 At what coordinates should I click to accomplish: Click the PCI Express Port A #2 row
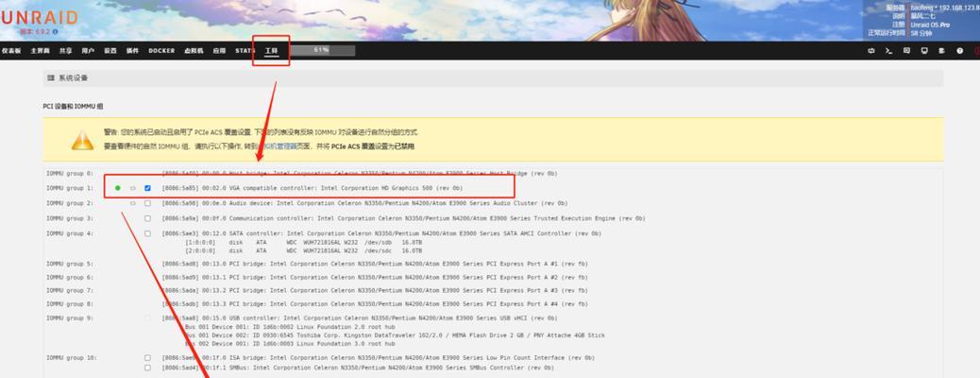[x=375, y=277]
